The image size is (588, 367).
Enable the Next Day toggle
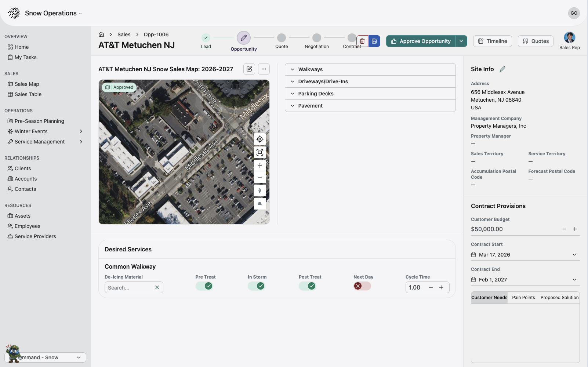[362, 286]
